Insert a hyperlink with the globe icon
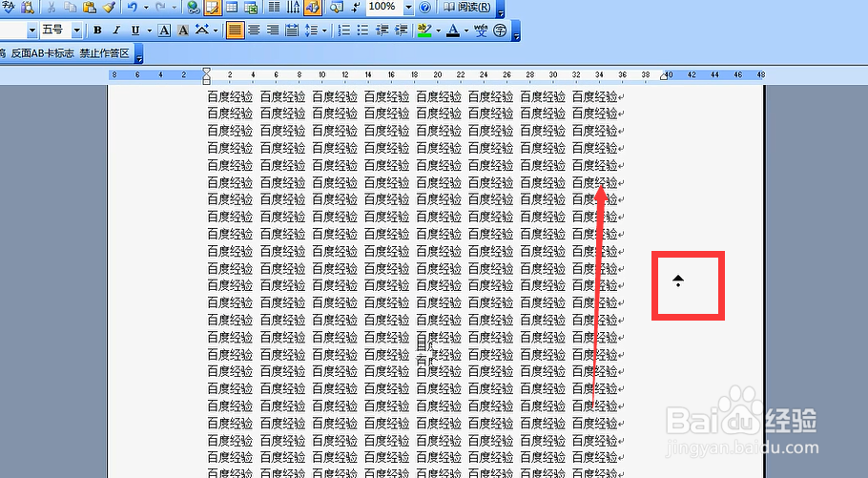Image resolution: width=868 pixels, height=478 pixels. point(194,7)
